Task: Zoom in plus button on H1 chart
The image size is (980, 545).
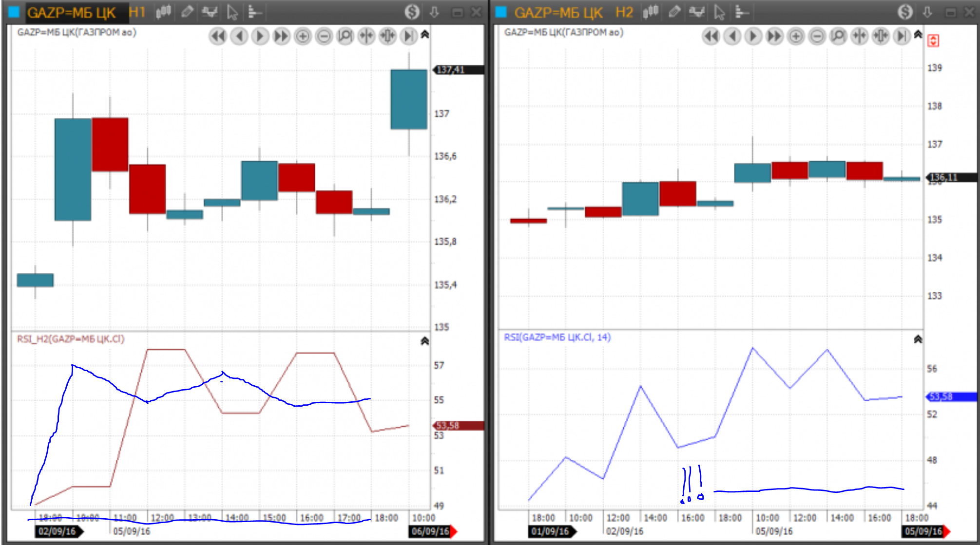Action: [x=303, y=36]
